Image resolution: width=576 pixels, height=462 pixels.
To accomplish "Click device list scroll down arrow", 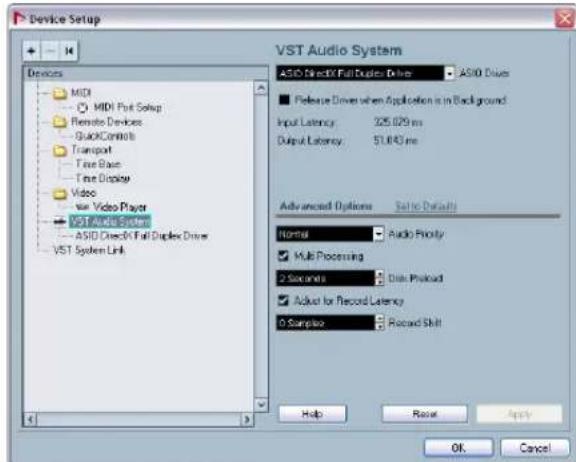I will [x=261, y=405].
